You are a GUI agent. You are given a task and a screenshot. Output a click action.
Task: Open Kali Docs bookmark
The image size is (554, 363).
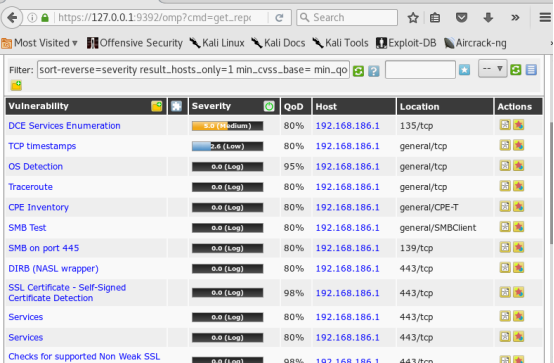point(278,43)
